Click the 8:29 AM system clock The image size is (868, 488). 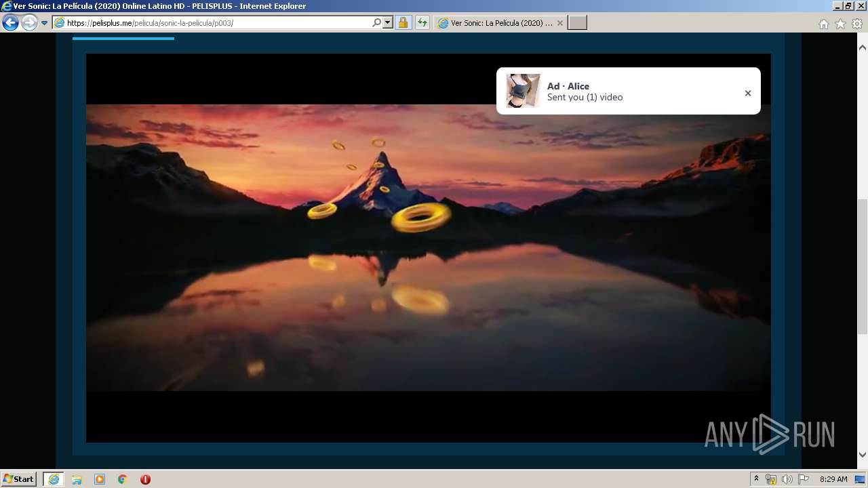(833, 479)
